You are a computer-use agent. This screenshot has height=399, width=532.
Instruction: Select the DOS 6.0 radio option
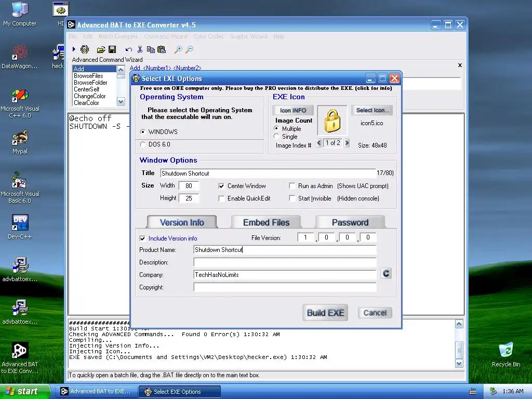pos(143,144)
